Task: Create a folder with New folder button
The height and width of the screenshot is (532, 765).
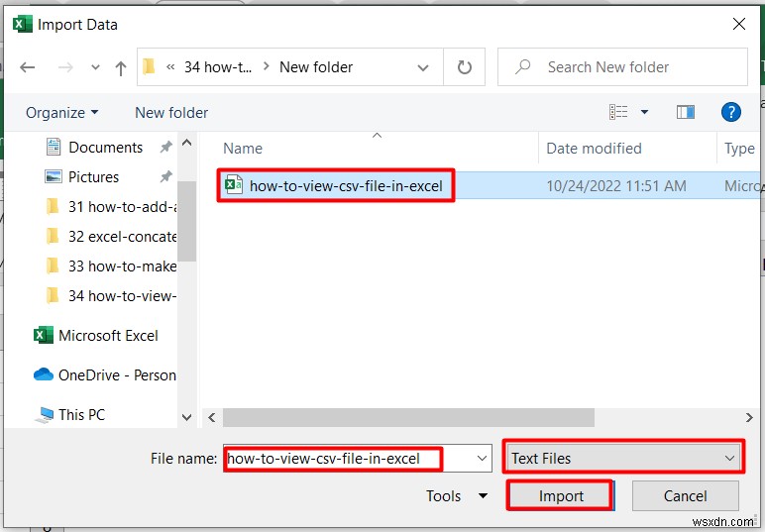Action: 171,113
